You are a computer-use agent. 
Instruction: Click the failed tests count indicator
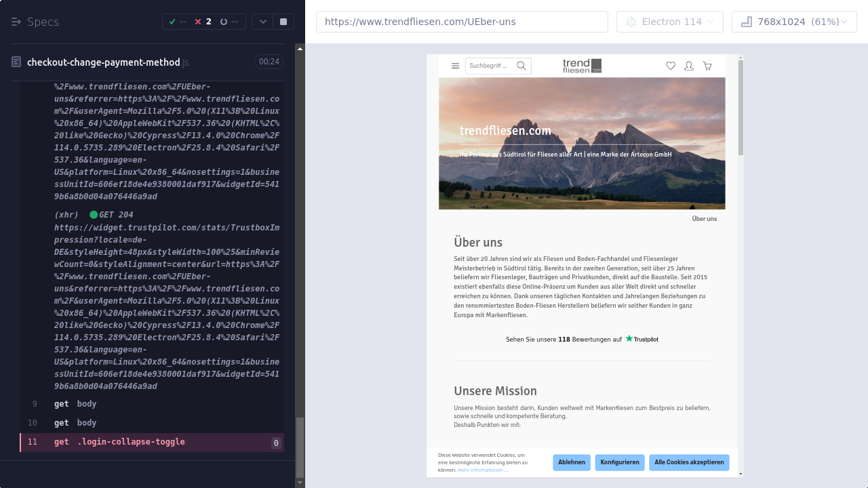pos(203,22)
